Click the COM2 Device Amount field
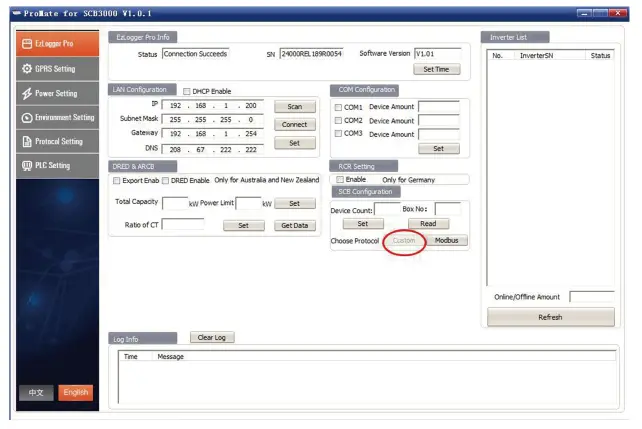The image size is (642, 429). (439, 121)
